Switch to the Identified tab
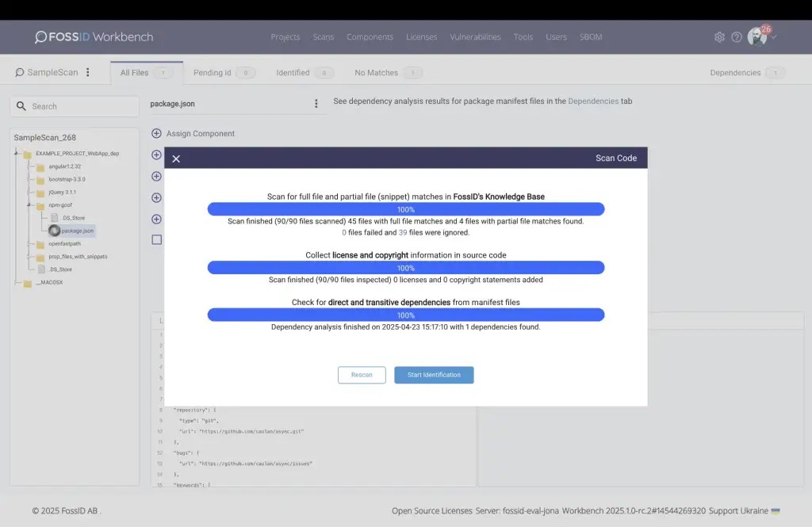 click(x=304, y=72)
